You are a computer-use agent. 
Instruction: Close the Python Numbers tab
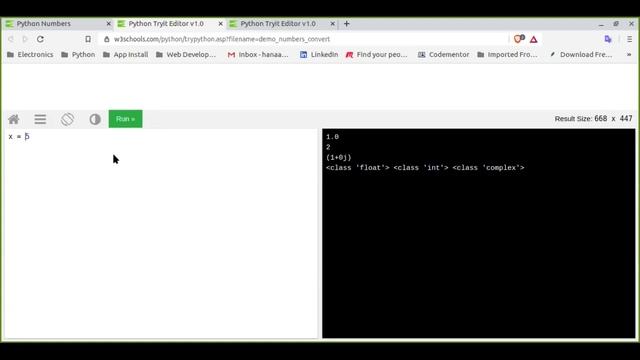[x=109, y=24]
